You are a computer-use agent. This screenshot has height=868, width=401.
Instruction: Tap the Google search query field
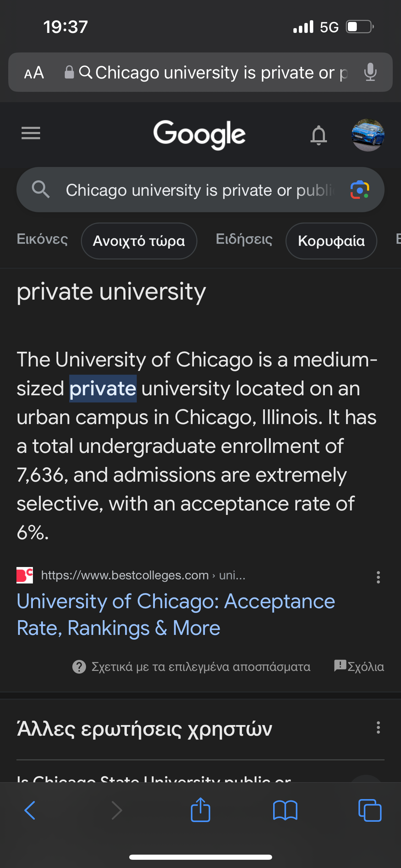(x=199, y=190)
